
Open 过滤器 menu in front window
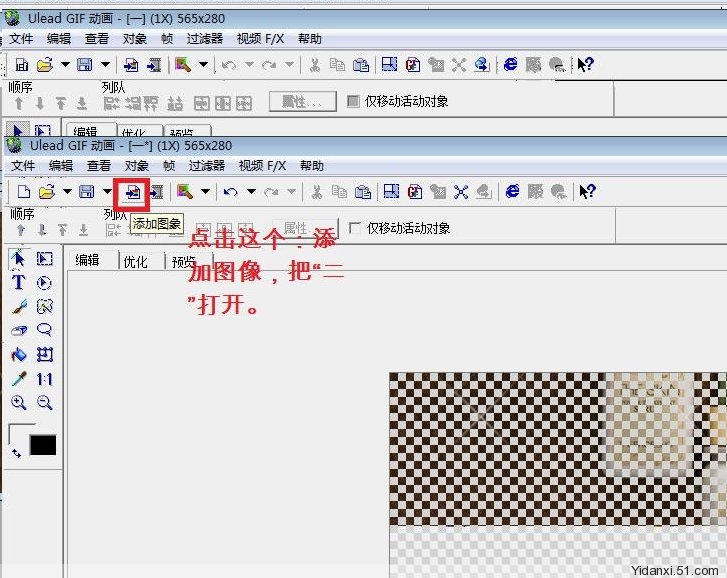coord(207,166)
